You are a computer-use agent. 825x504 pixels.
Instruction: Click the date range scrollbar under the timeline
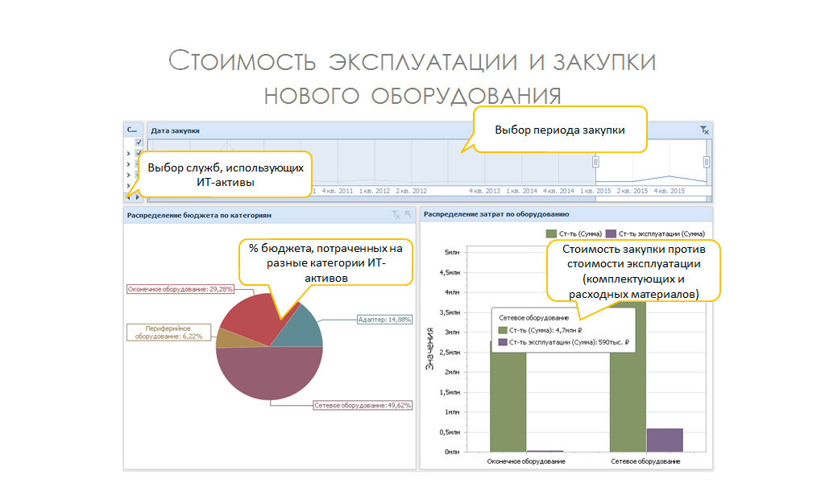pyautogui.click(x=429, y=199)
